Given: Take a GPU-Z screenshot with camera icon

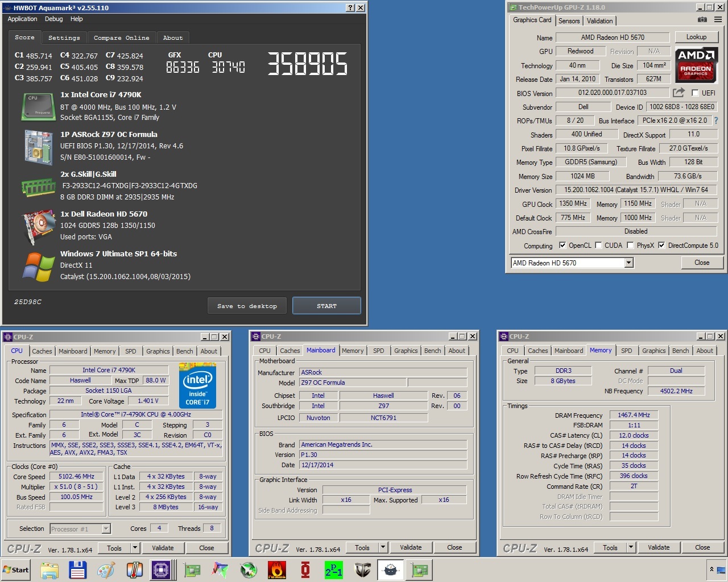Looking at the screenshot, I should (x=702, y=20).
